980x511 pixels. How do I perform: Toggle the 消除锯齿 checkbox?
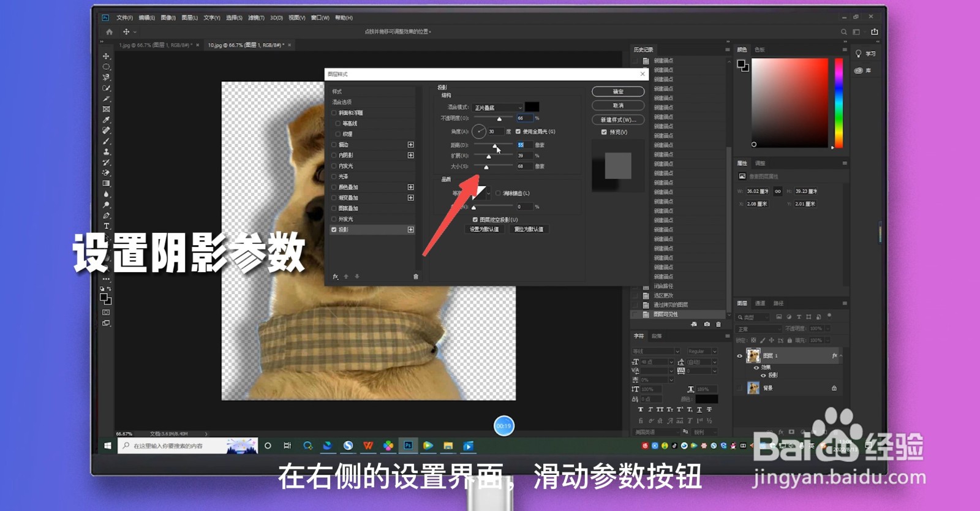(x=498, y=193)
